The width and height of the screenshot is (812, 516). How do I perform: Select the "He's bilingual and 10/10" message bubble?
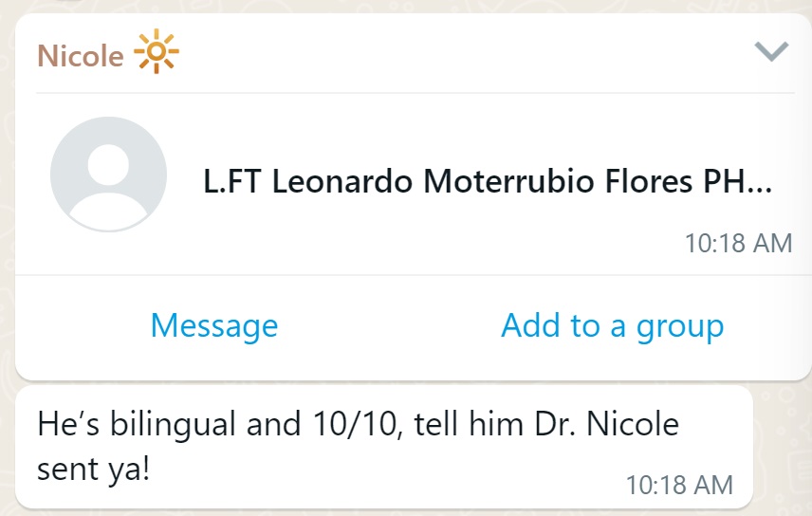click(384, 447)
